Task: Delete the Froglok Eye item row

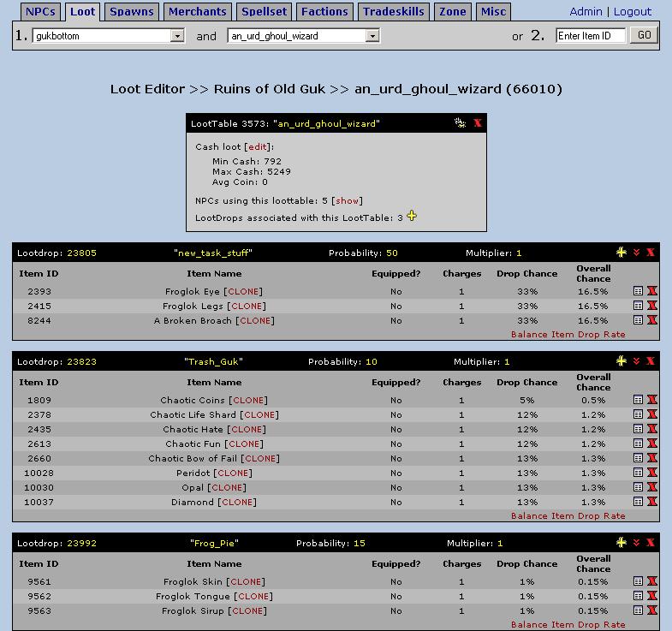Action: tap(652, 291)
